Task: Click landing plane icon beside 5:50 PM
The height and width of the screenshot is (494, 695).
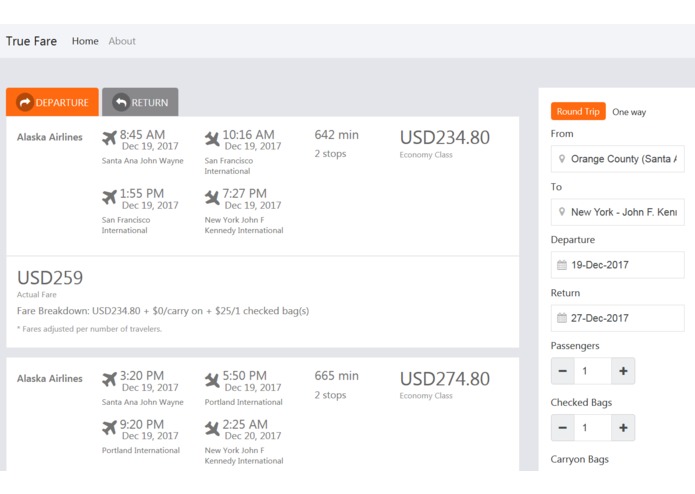Action: pyautogui.click(x=212, y=380)
